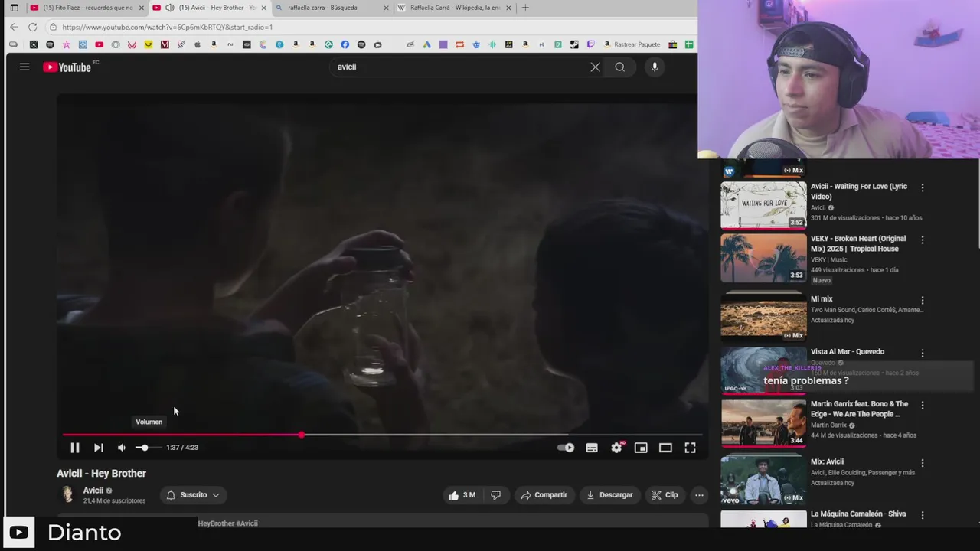The image size is (980, 551).
Task: Open the Avicii channel name link
Action: pyautogui.click(x=93, y=491)
